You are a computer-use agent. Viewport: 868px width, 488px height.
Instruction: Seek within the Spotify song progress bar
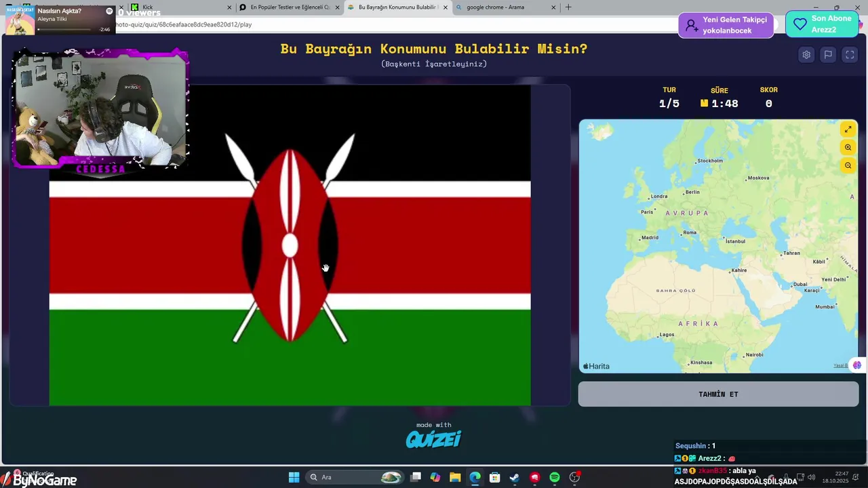(66, 29)
